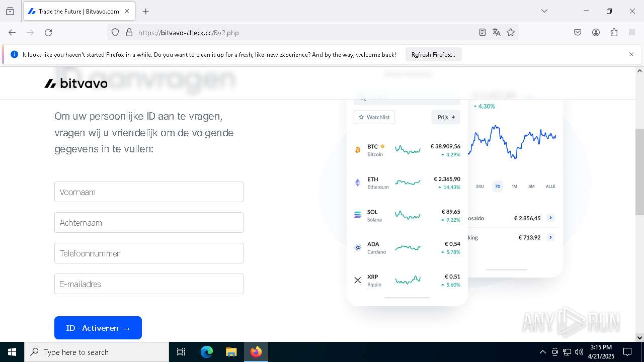Click the scrollbar up arrow
The height and width of the screenshot is (362, 644).
639,71
